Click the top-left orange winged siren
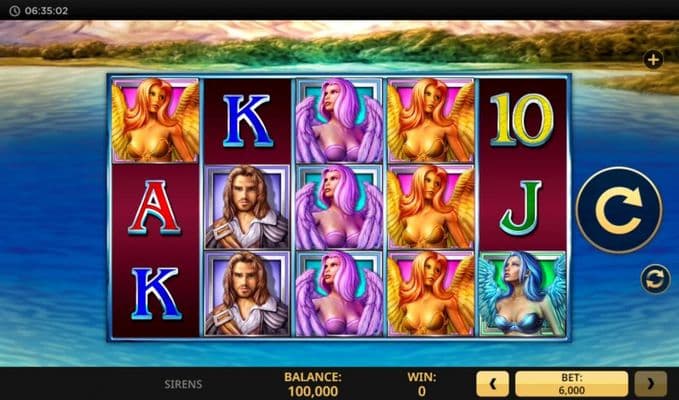The width and height of the screenshot is (679, 400). pyautogui.click(x=155, y=120)
